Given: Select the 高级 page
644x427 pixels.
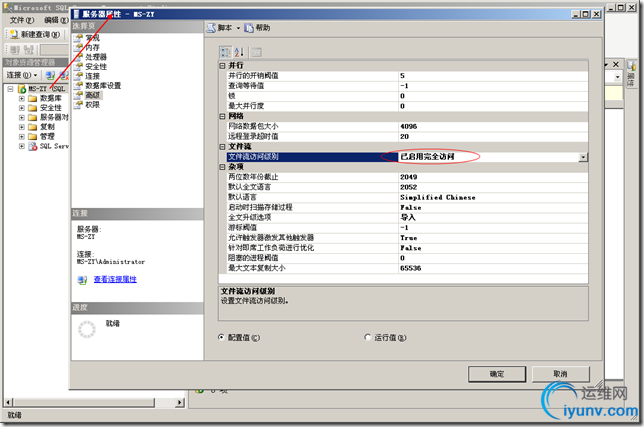Looking at the screenshot, I should click(93, 95).
